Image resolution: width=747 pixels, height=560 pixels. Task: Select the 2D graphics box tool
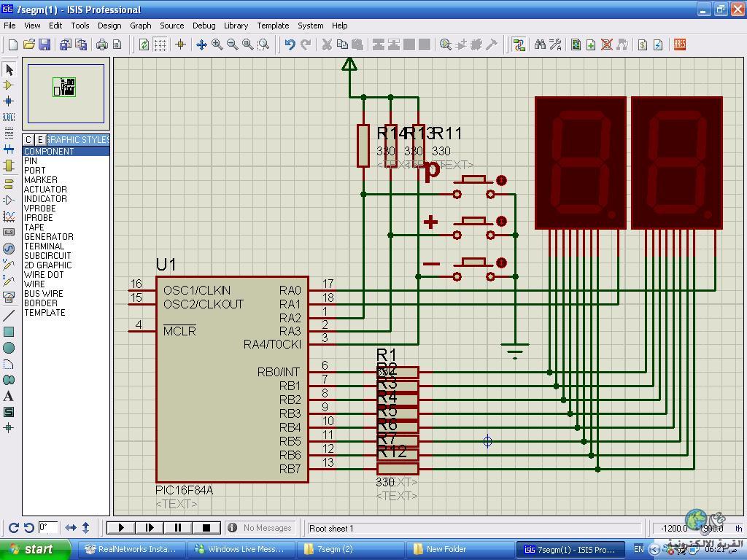click(9, 332)
